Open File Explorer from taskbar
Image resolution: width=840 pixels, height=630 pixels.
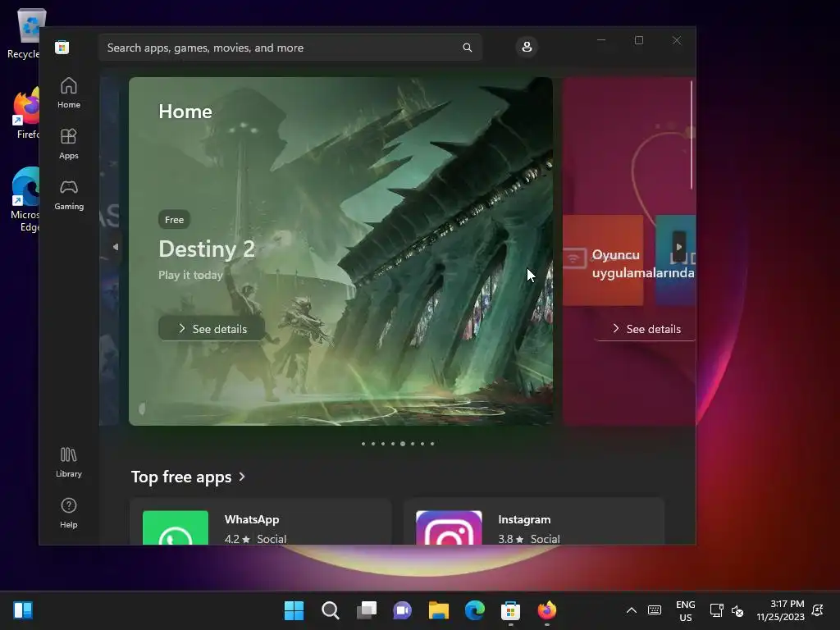[x=439, y=610]
